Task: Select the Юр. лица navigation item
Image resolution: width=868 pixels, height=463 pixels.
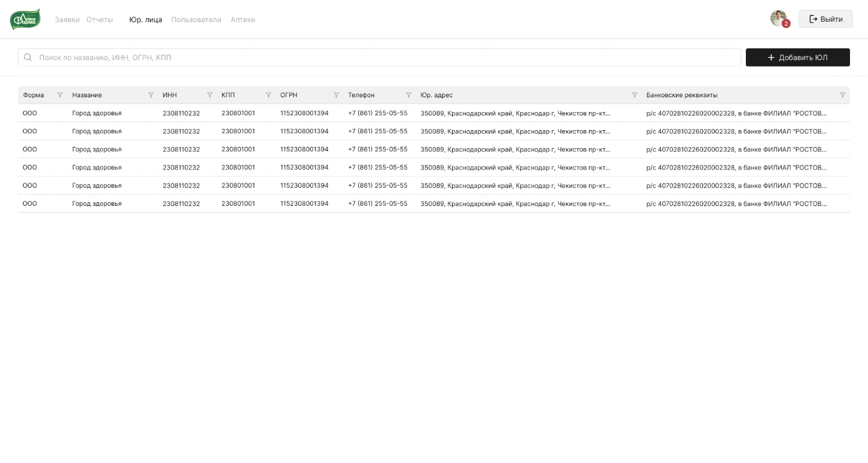Action: 146,20
